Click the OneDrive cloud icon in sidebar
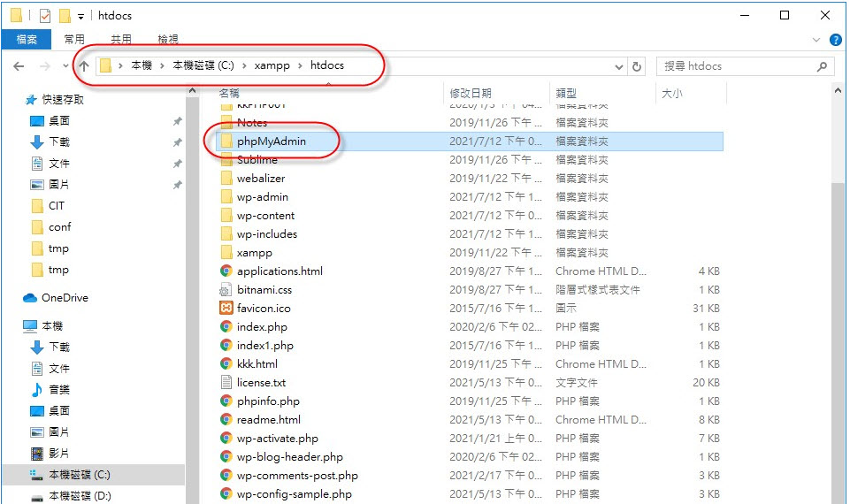850x504 pixels. tap(30, 298)
